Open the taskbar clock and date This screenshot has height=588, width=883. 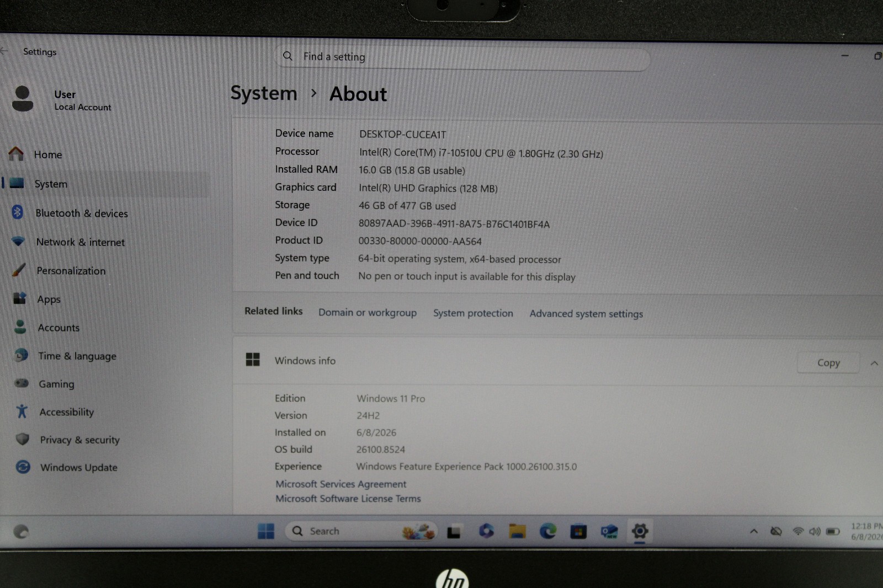[866, 531]
